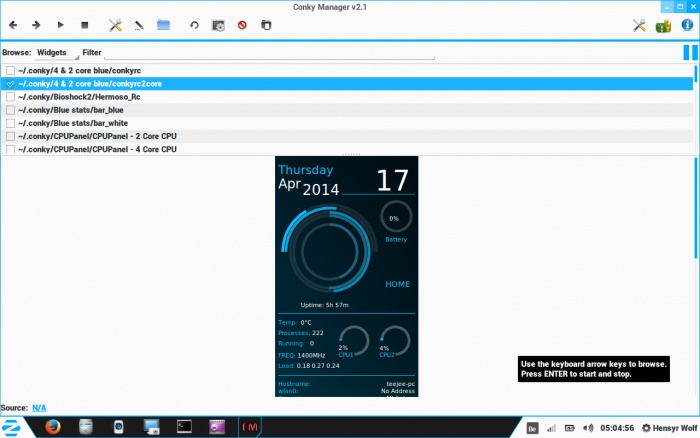Image resolution: width=700 pixels, height=438 pixels.
Task: Uncheck the conkyrc2core widget checkbox
Action: [x=10, y=84]
